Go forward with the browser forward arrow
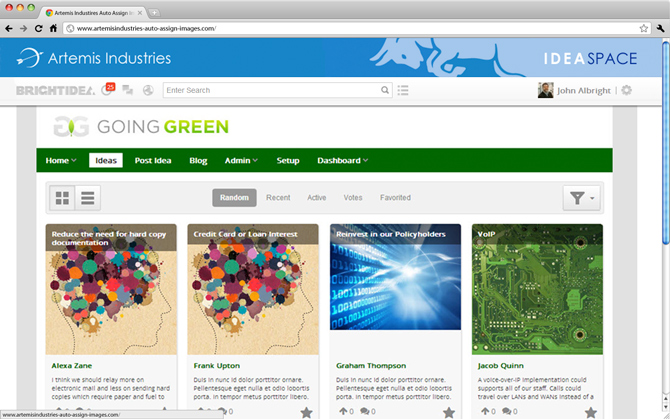 [x=24, y=28]
